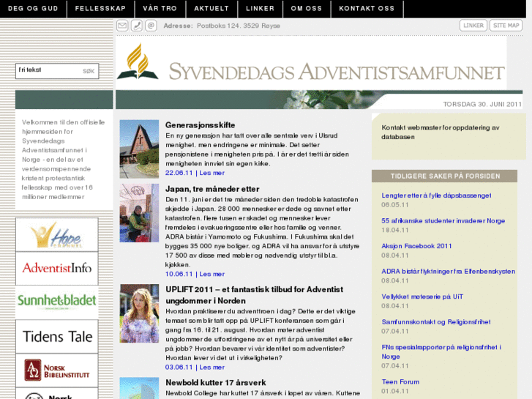
Task: Open the OM OSS menu
Action: pos(307,9)
